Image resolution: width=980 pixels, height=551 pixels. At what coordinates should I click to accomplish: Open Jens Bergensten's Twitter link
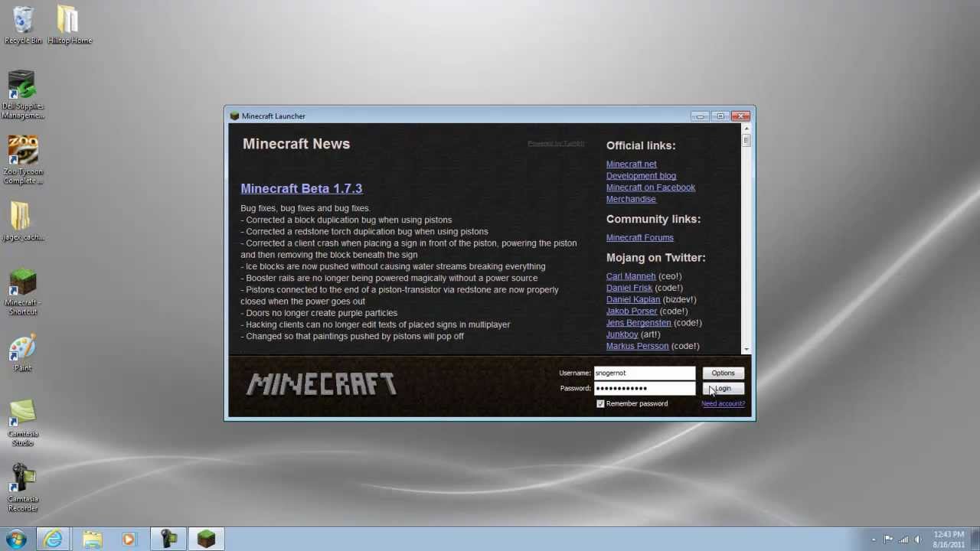click(x=639, y=322)
